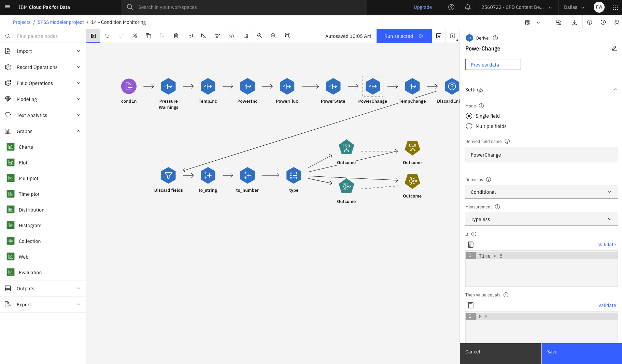Open the Measurement Typeless dropdown
This screenshot has height=364, width=622.
tap(541, 219)
